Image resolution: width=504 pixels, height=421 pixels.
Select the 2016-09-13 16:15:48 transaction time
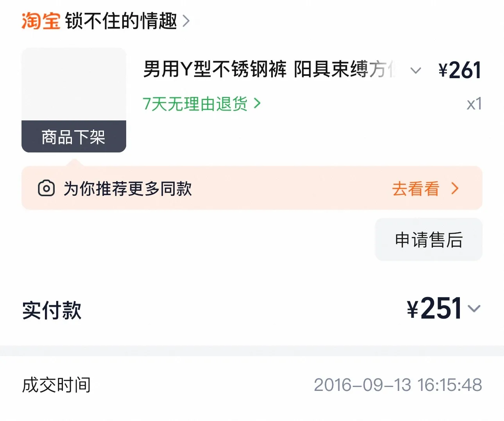[x=398, y=385]
